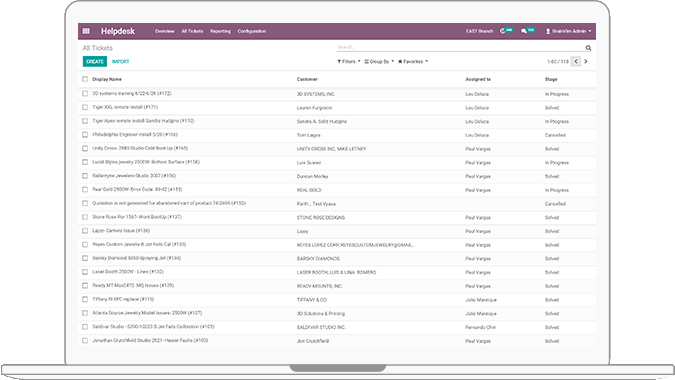The height and width of the screenshot is (380, 675).
Task: Click customer BARSKY DIAMONDS
Action: [x=318, y=259]
